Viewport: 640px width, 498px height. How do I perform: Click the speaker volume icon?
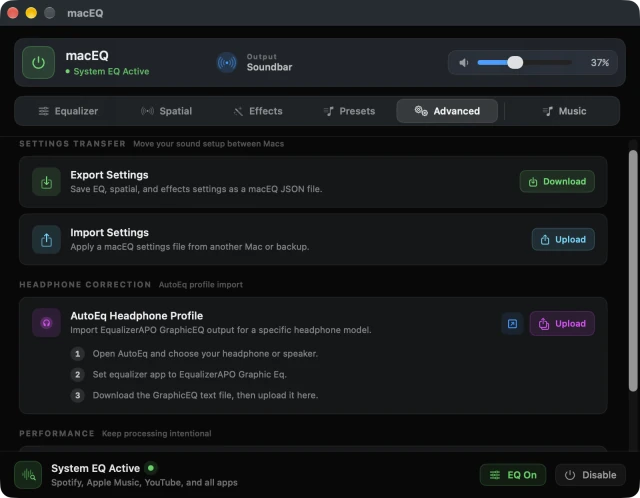click(464, 62)
